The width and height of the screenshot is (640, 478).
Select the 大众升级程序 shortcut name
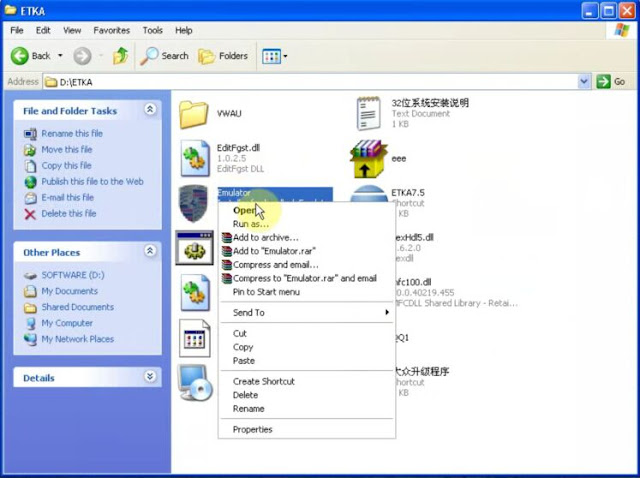point(422,371)
